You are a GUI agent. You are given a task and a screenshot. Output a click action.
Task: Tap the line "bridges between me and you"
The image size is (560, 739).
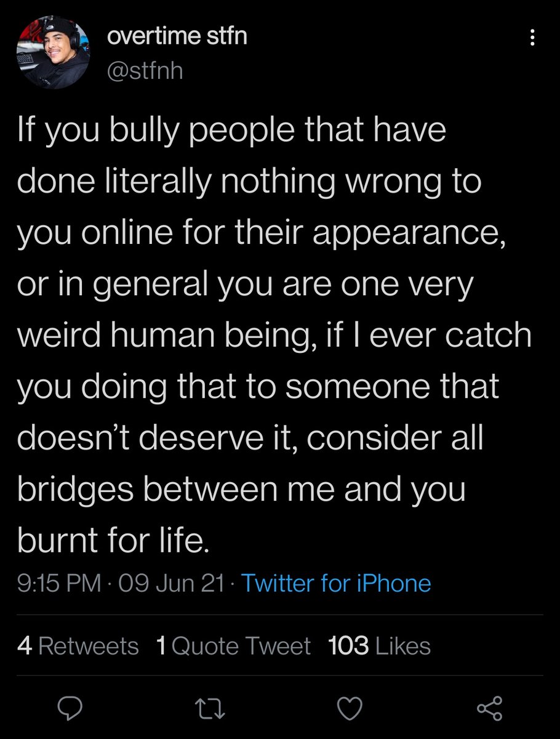tap(241, 489)
